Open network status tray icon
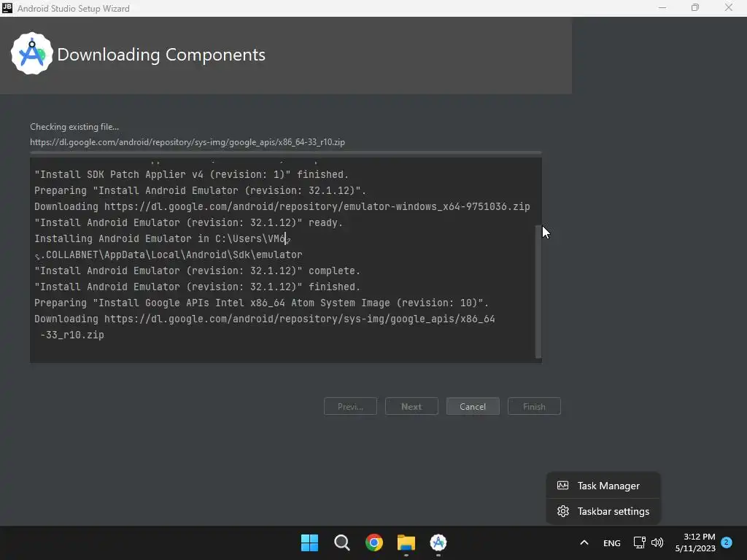Screen dimensions: 747x560 (x=639, y=542)
